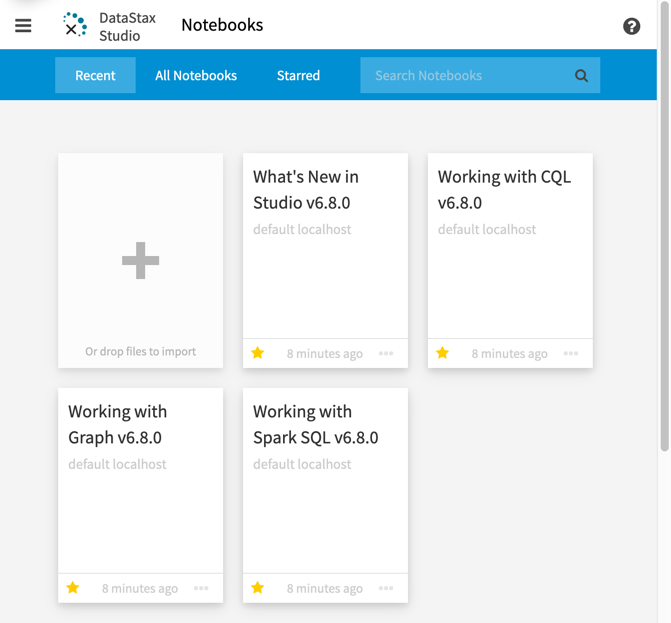Switch to the All Notebooks tab

[196, 76]
